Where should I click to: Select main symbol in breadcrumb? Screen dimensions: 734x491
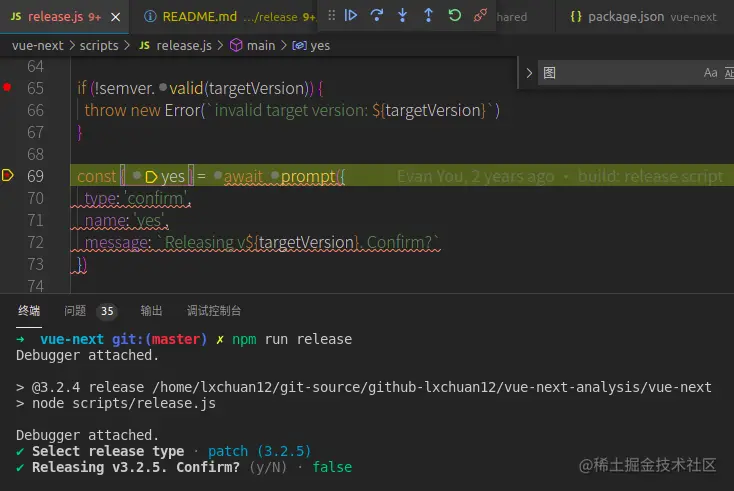coord(261,45)
